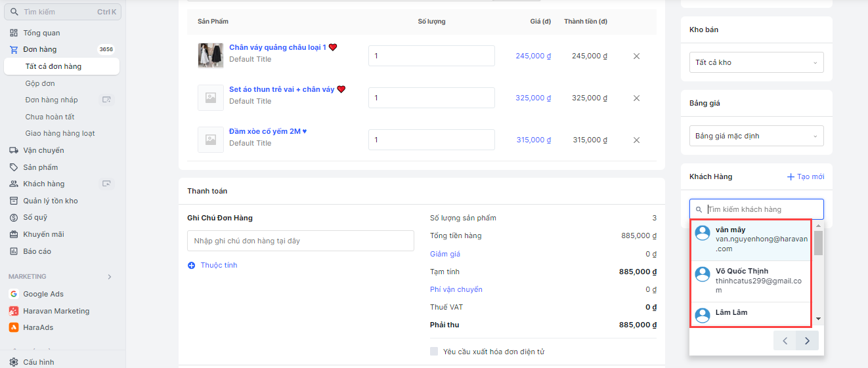Open the Báo cáo chart icon
Screen dimensions: 868x368
pyautogui.click(x=14, y=251)
